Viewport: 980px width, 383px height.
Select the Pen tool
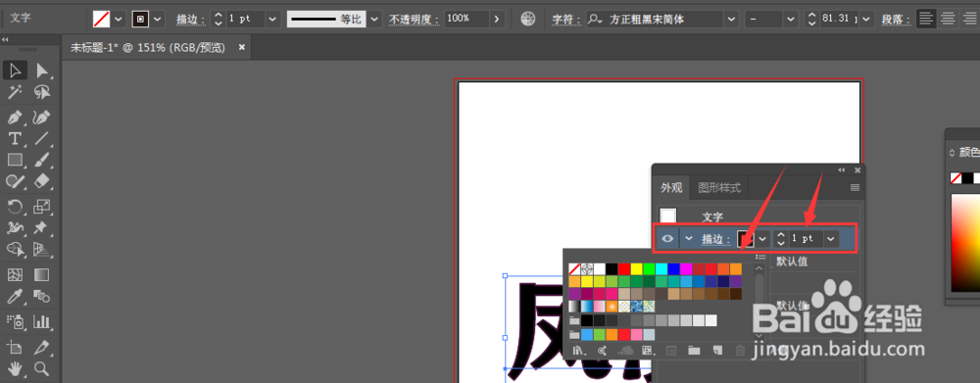point(15,117)
